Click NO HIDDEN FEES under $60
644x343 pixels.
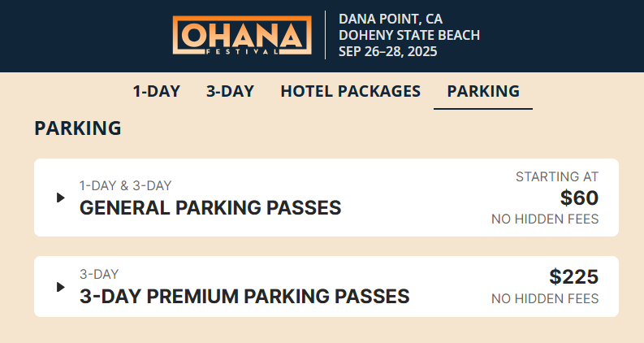[x=545, y=219]
